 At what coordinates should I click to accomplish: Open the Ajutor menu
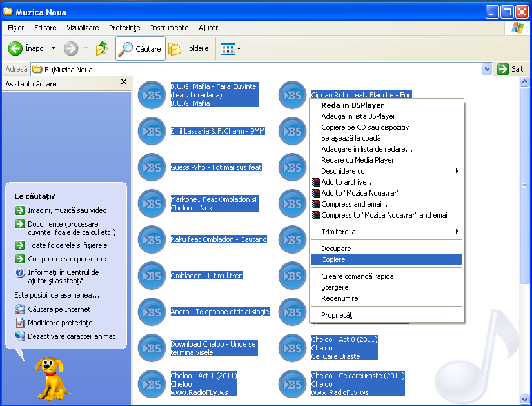pyautogui.click(x=208, y=28)
